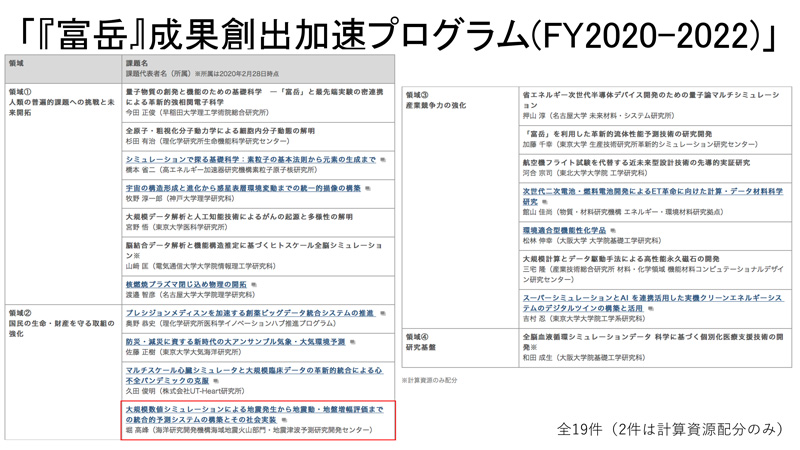Select 和田 成生 (大阪大学) name
Image resolution: width=800 pixels, height=450 pixels.
click(x=584, y=357)
